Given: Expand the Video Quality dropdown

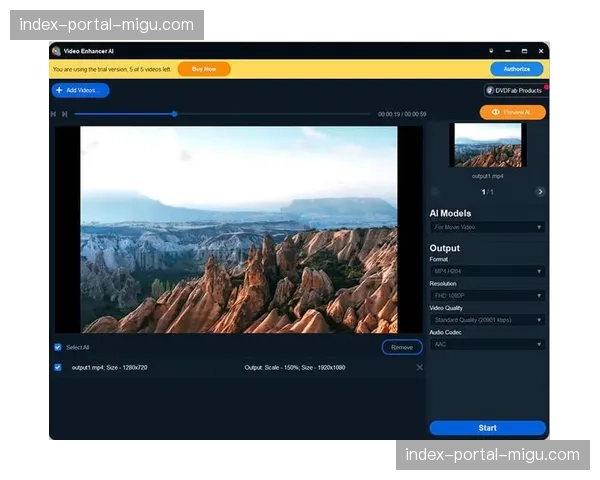Looking at the screenshot, I should pyautogui.click(x=487, y=320).
